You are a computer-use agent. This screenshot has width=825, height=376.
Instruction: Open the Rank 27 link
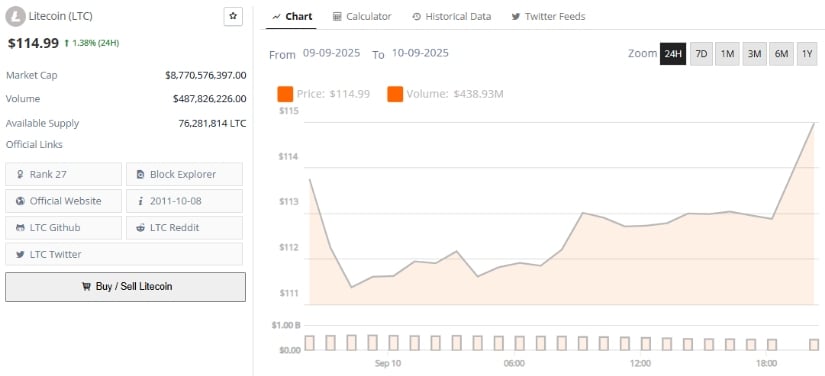tap(64, 174)
